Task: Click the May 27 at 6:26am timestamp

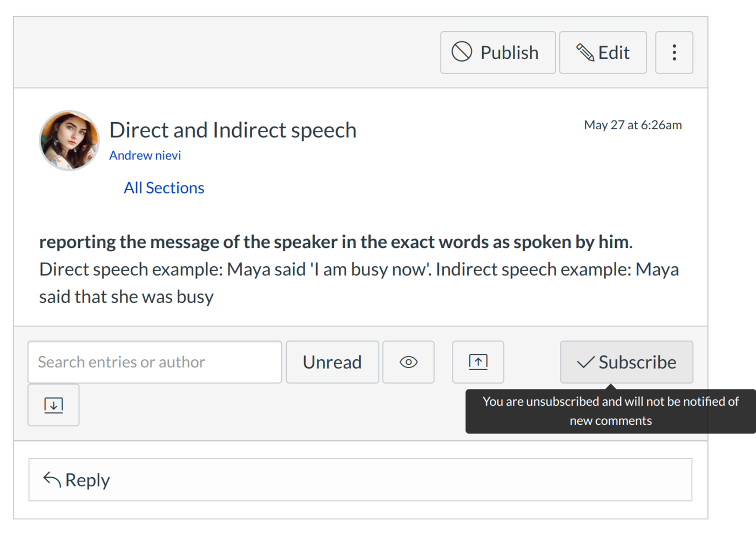Action: 632,125
